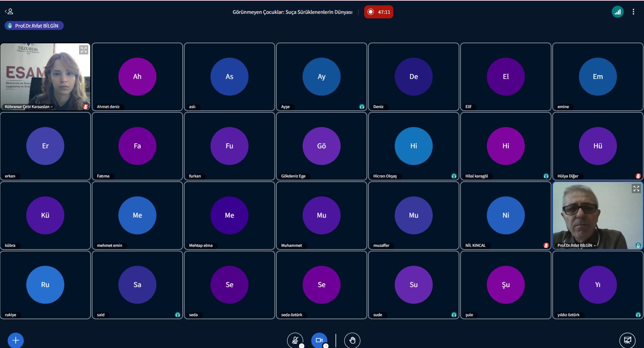
Task: Open the three-dot options menu
Action: (x=633, y=12)
